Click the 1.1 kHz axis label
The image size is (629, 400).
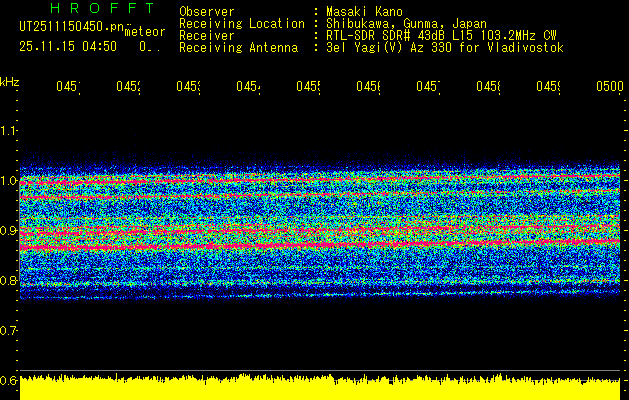tap(8, 130)
